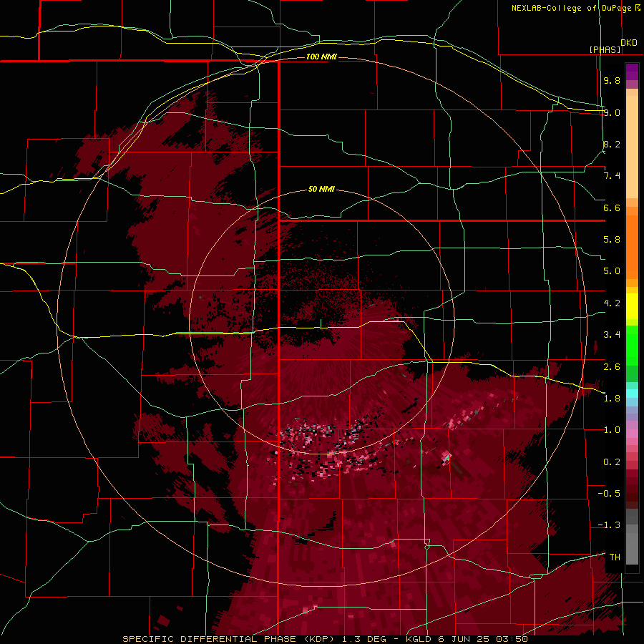Click the radar site tick at the ring center

point(321,323)
